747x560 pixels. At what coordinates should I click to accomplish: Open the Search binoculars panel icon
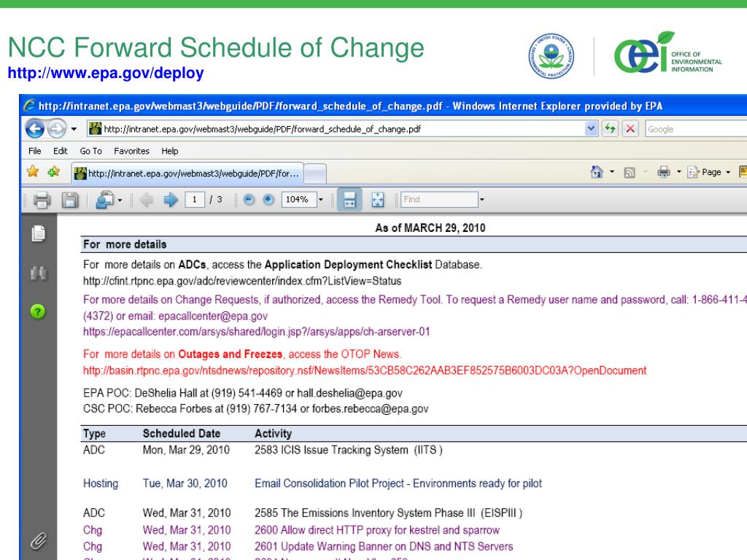39,273
